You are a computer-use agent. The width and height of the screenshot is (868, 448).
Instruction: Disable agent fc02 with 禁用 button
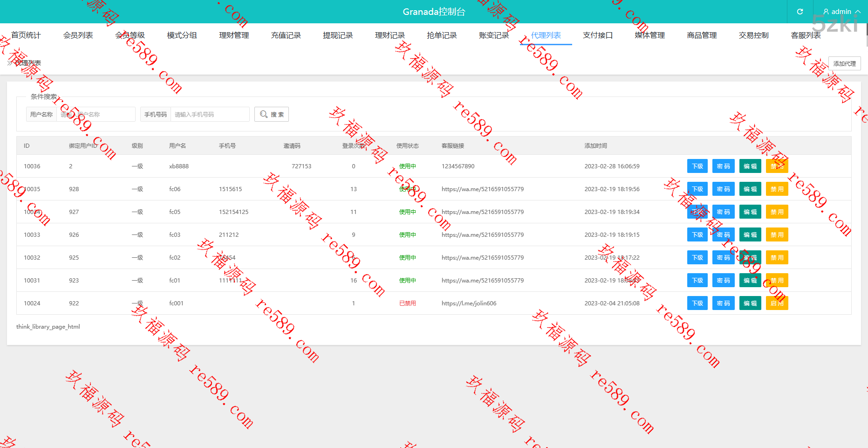(x=777, y=258)
